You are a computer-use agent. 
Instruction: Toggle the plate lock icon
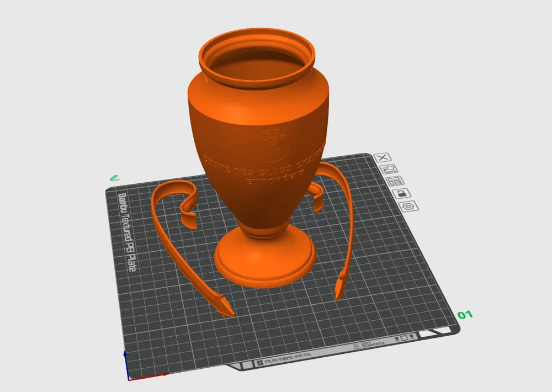pos(402,193)
